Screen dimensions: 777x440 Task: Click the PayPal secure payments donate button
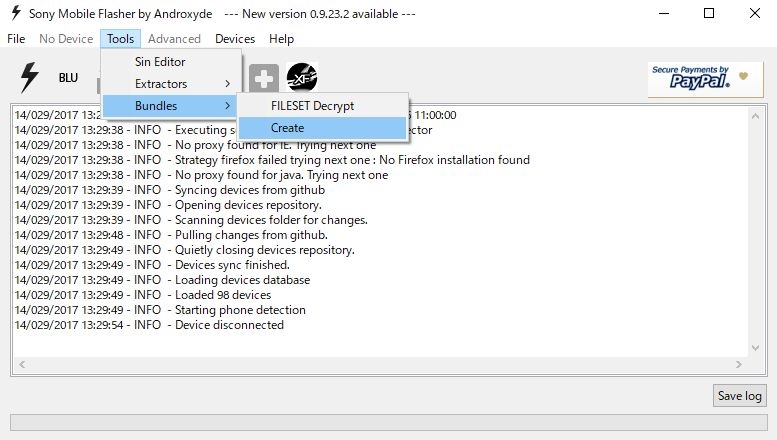point(705,79)
